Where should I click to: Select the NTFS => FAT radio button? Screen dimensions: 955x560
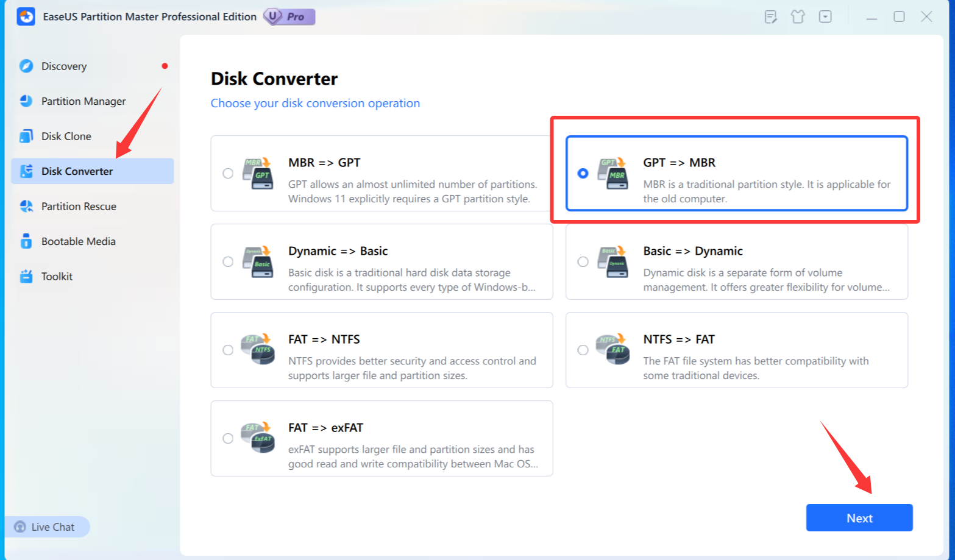[583, 350]
